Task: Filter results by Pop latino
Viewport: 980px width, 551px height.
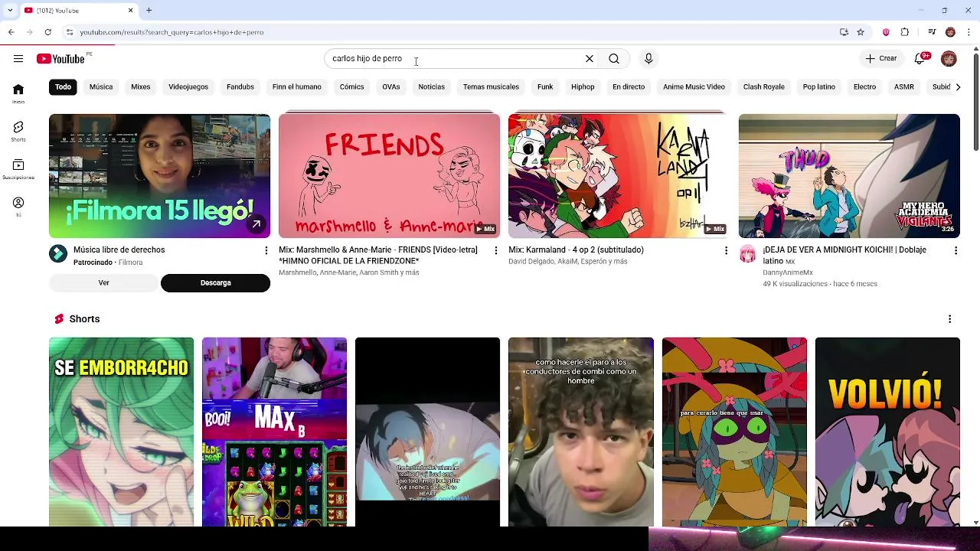Action: [x=819, y=86]
